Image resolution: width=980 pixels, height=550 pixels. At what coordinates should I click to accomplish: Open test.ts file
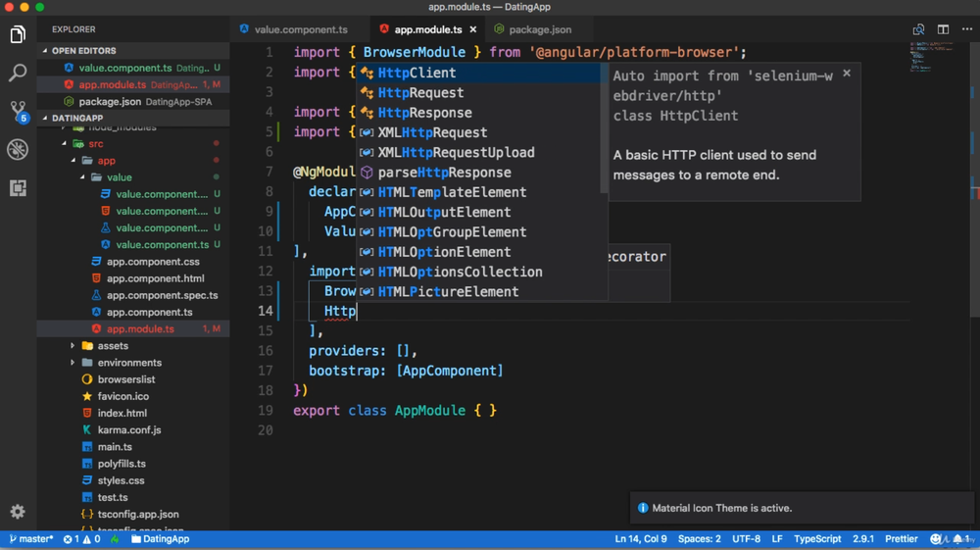(133, 497)
